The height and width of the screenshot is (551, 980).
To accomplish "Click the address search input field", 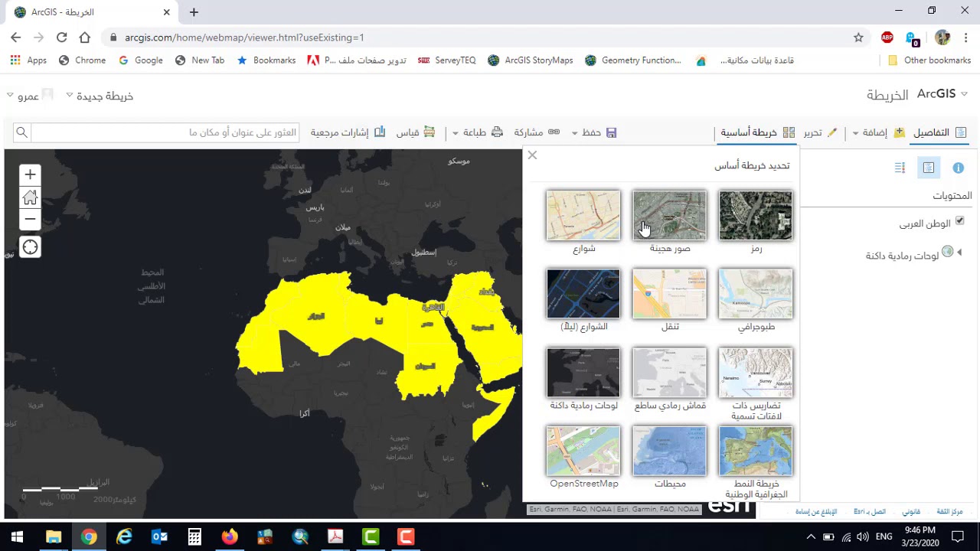I will coord(165,132).
